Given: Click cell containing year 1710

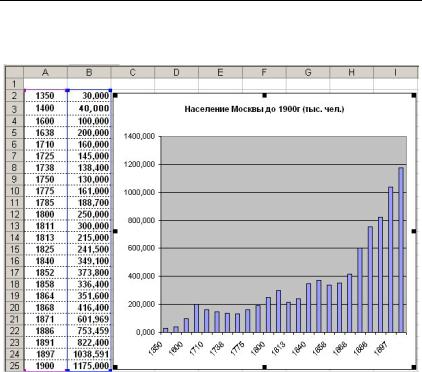Looking at the screenshot, I should (45, 144).
